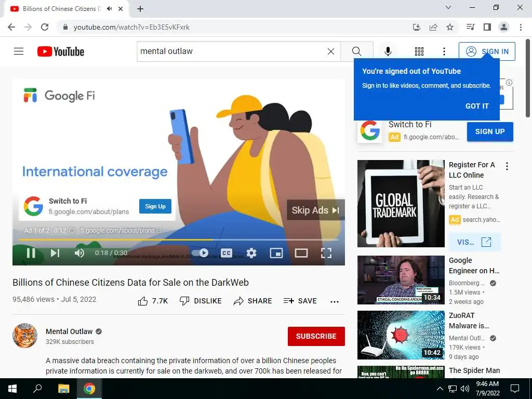Enable miniplayer mode
Image resolution: width=532 pixels, height=399 pixels.
[276, 253]
